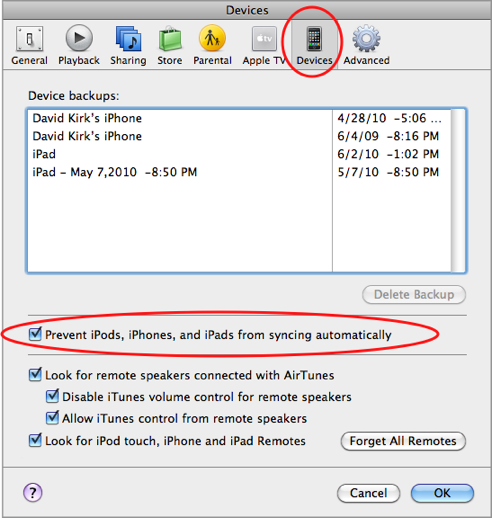Viewport: 492px width, 518px height.
Task: Select the iPad backup from 6/2/10
Action: pos(239,154)
